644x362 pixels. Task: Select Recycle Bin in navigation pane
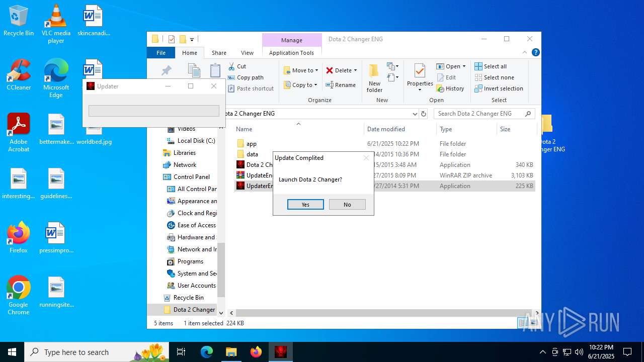(184, 298)
